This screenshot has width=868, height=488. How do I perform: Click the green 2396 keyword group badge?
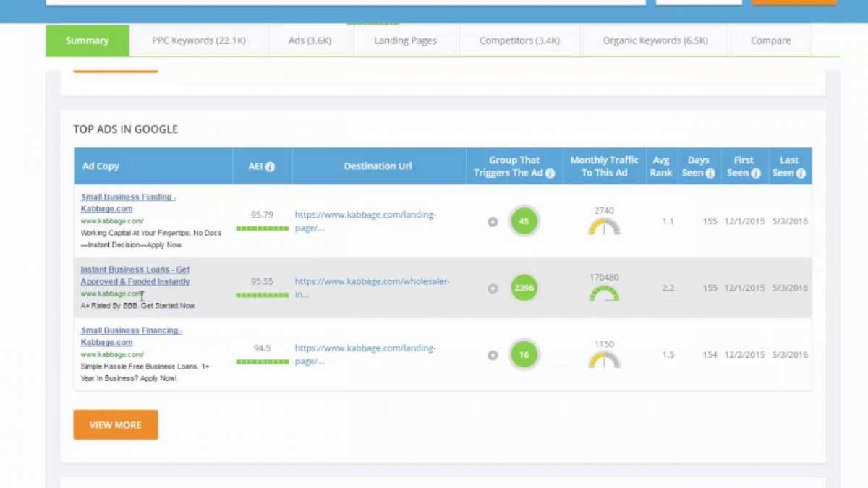click(524, 288)
